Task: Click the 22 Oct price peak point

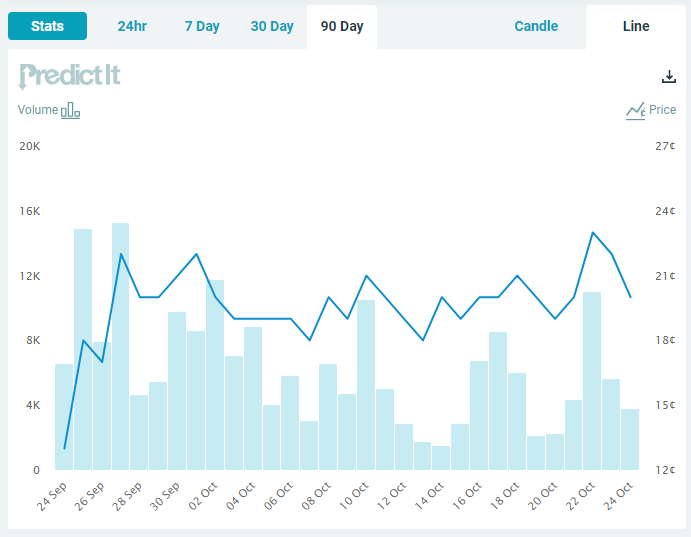Action: [x=593, y=232]
